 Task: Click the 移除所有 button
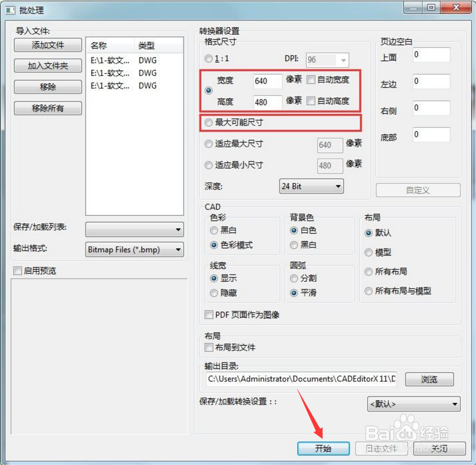pyautogui.click(x=48, y=108)
